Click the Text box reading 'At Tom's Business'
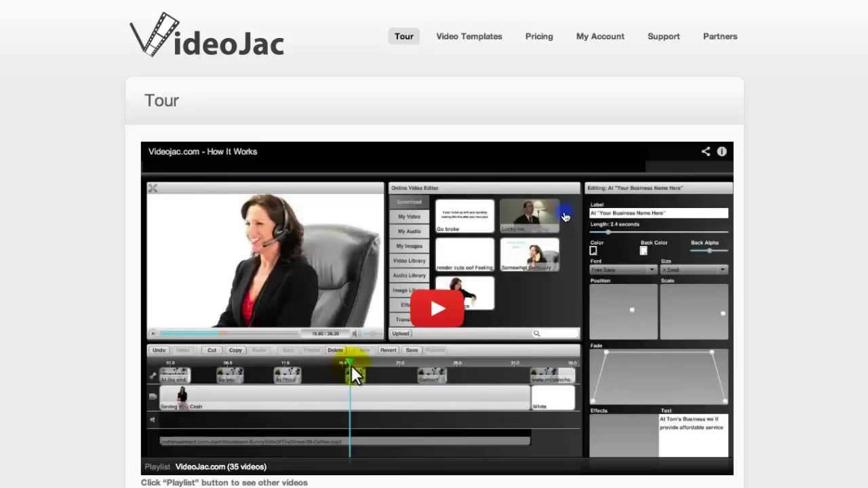Viewport: 868px width, 488px height. [694, 435]
